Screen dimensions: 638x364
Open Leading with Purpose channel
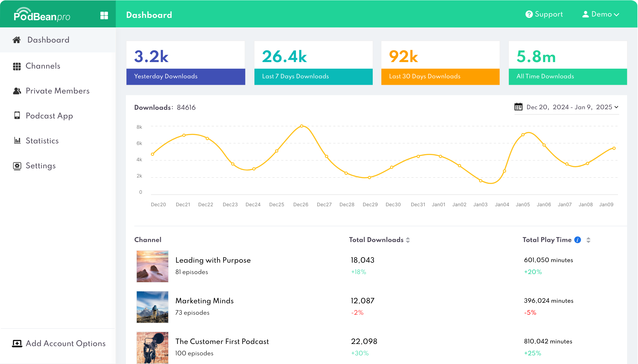(213, 260)
